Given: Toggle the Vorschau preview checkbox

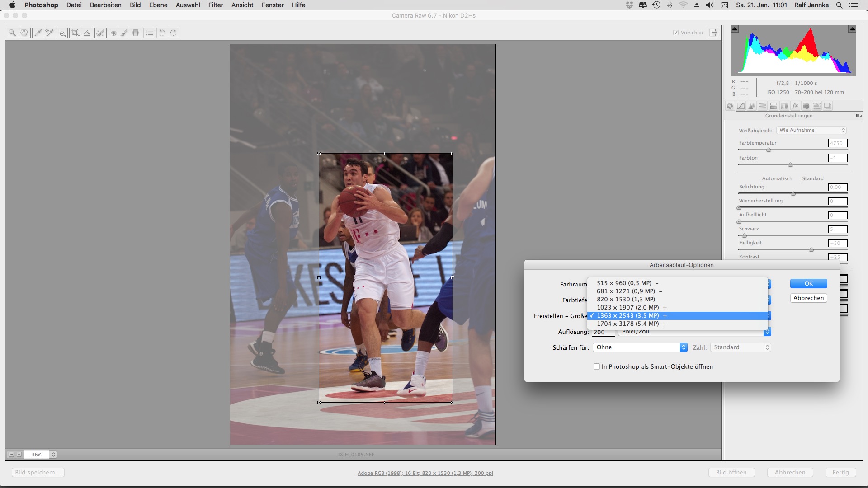Looking at the screenshot, I should (676, 33).
